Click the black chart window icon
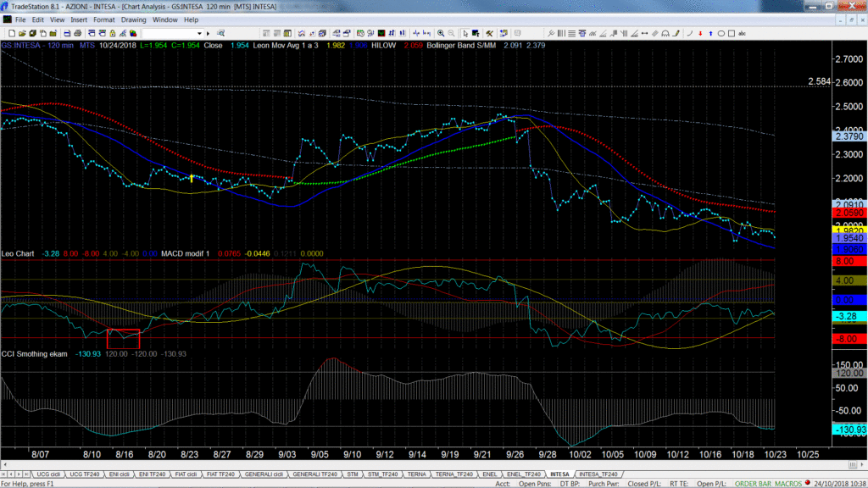The image size is (868, 488). (381, 33)
